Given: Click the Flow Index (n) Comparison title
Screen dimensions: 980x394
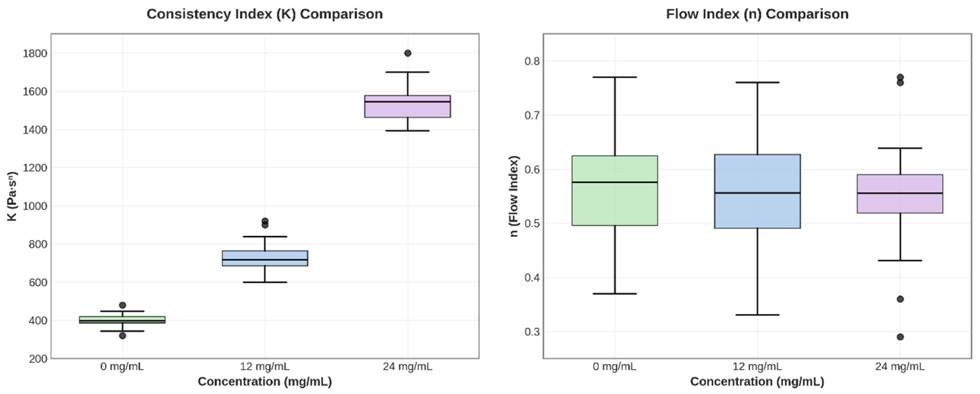Looking at the screenshot, I should [757, 14].
